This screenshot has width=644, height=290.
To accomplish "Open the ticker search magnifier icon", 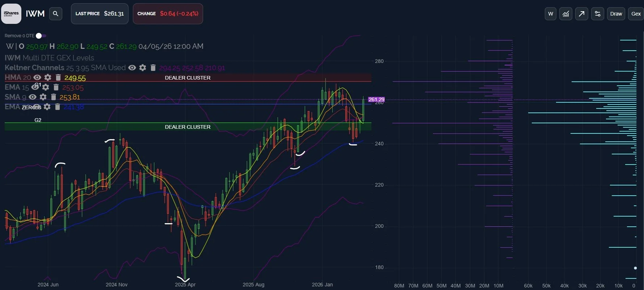I will 55,14.
